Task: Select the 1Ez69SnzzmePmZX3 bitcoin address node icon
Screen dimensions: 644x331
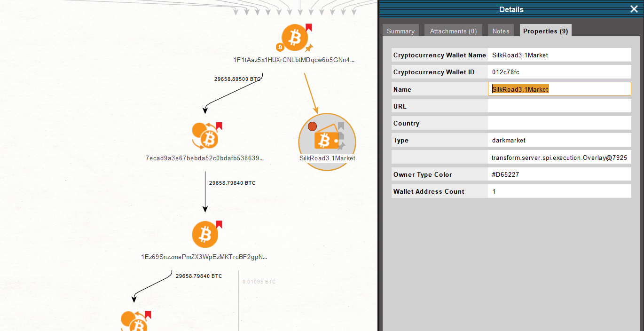Action: click(x=205, y=234)
